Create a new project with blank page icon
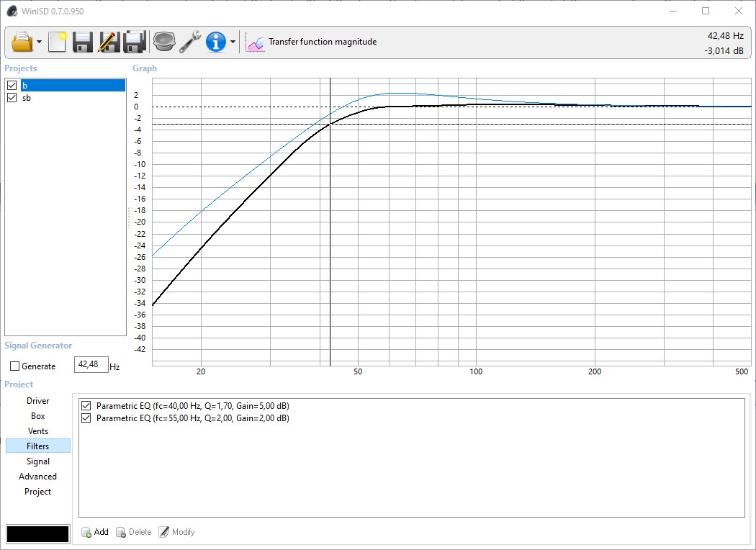 click(x=57, y=42)
